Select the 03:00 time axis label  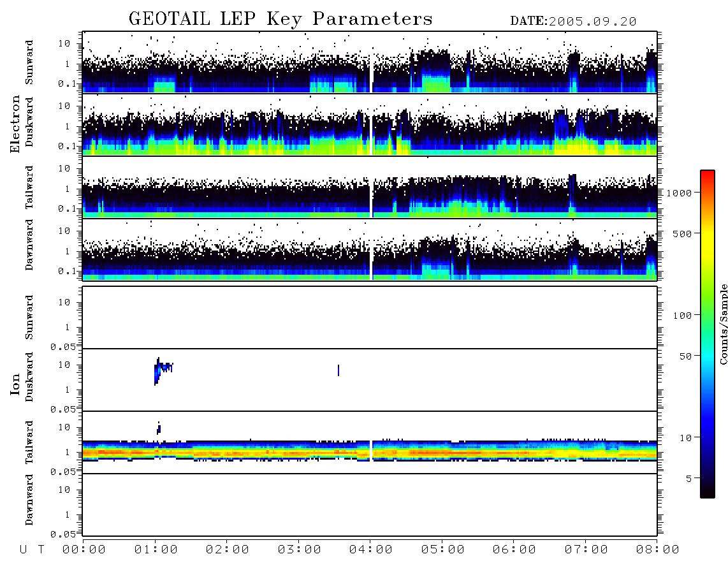pos(300,550)
